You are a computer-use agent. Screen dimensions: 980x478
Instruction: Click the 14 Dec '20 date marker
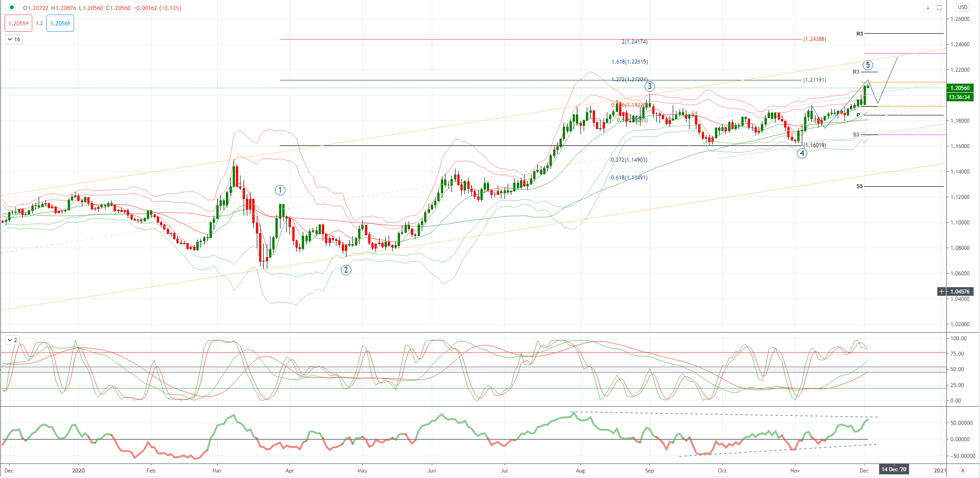(894, 469)
